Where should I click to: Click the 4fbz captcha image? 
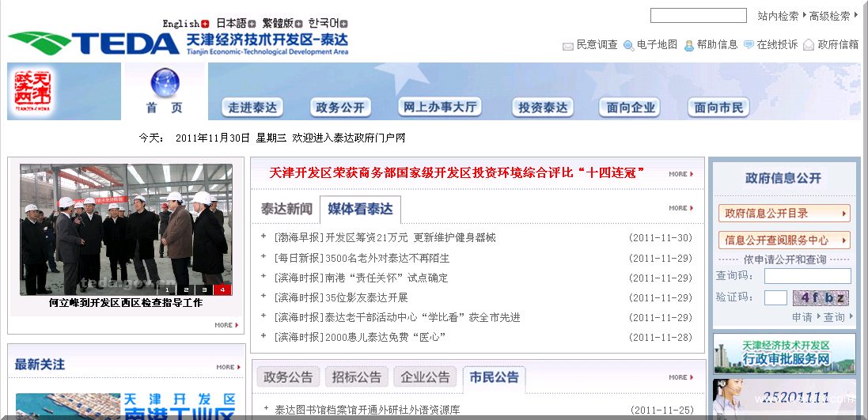pos(821,298)
